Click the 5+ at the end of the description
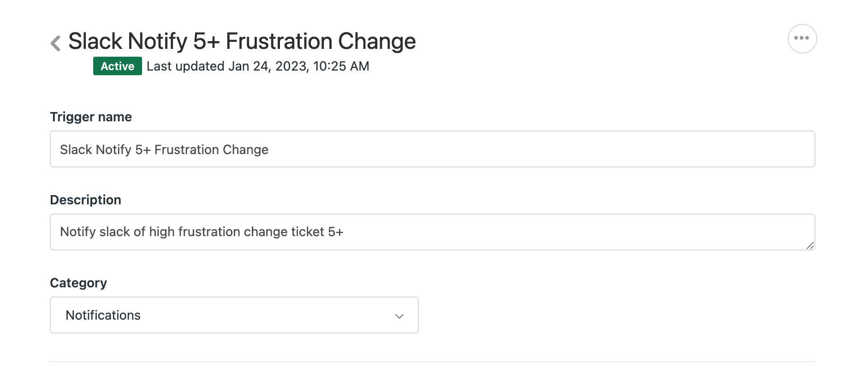The width and height of the screenshot is (868, 381). tap(335, 232)
